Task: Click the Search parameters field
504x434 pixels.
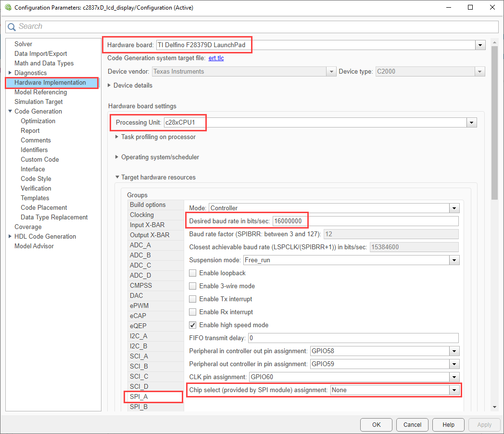Action: [x=252, y=26]
